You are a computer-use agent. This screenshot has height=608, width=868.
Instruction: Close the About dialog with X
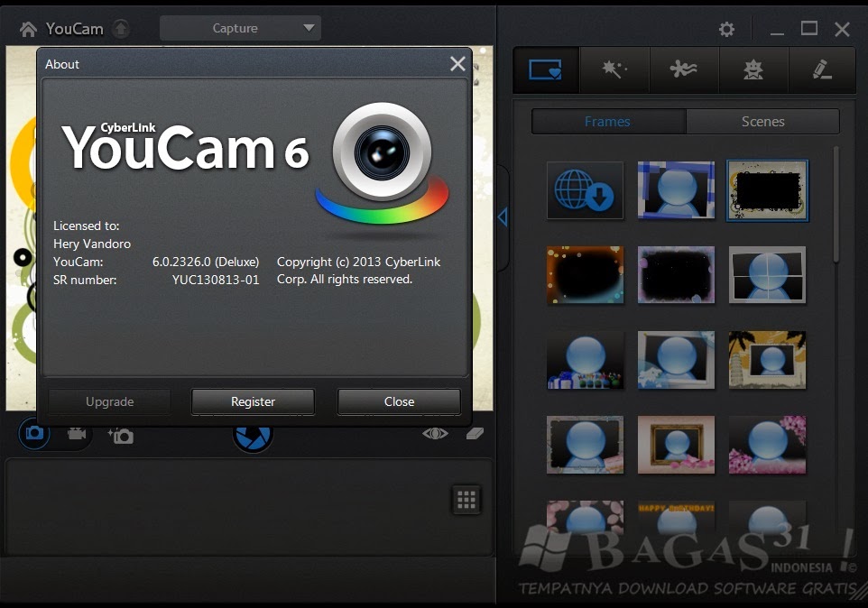[457, 64]
